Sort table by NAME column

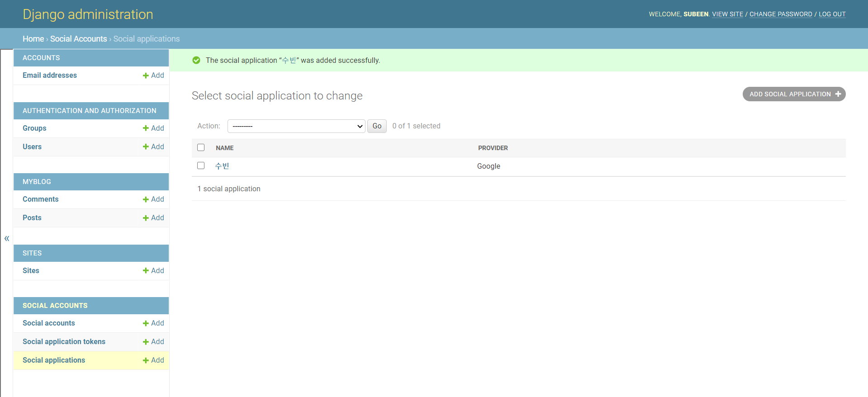click(225, 148)
